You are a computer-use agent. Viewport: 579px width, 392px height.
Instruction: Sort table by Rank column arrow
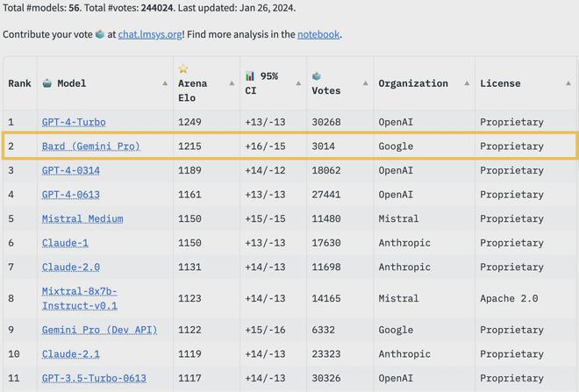(x=32, y=83)
